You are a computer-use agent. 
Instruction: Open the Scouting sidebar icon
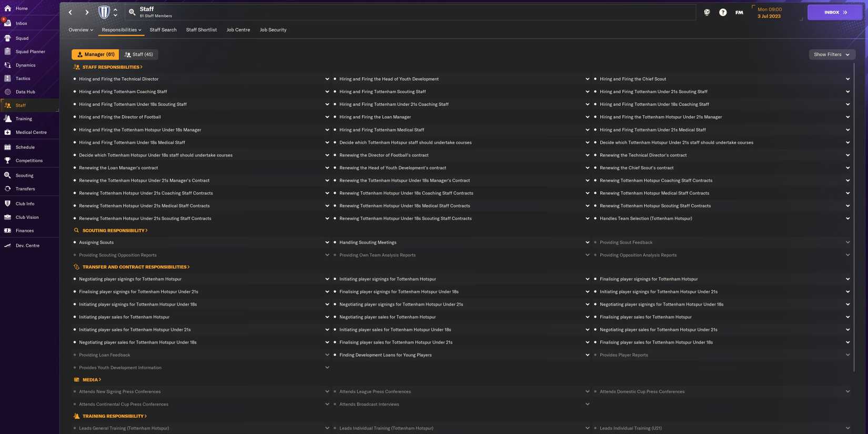point(8,175)
